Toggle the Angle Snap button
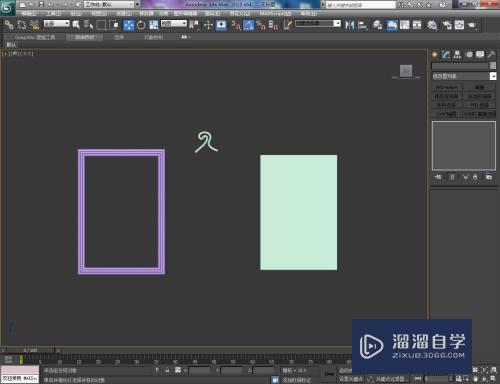The image size is (500, 384). [248, 25]
